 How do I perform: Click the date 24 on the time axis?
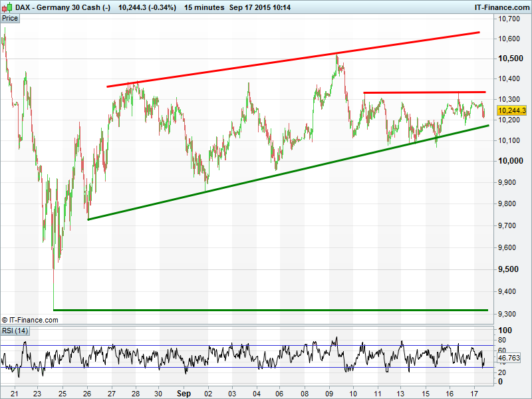coord(63,394)
